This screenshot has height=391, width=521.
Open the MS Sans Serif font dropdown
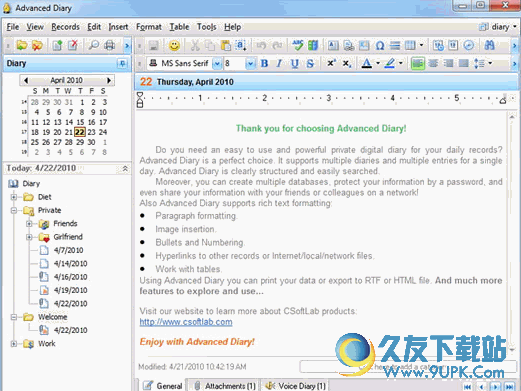[217, 63]
